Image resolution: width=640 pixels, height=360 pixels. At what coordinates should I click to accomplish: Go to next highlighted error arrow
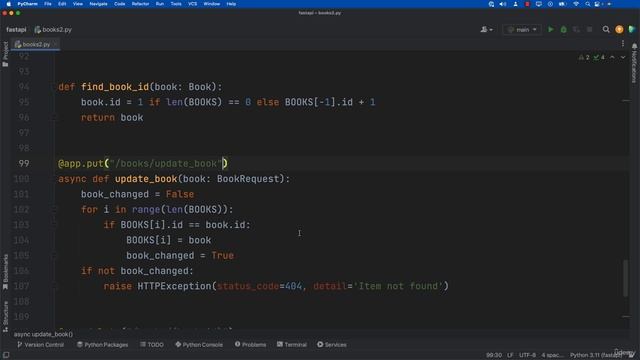[623, 57]
